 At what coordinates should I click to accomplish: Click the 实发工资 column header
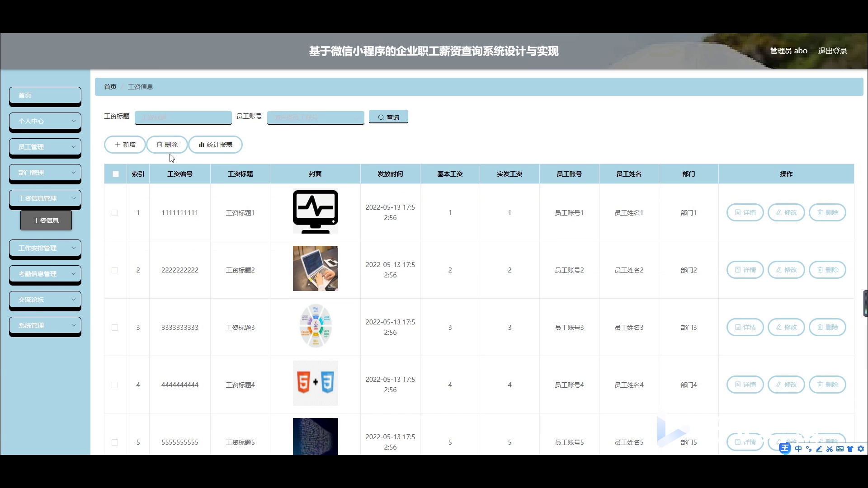point(509,174)
